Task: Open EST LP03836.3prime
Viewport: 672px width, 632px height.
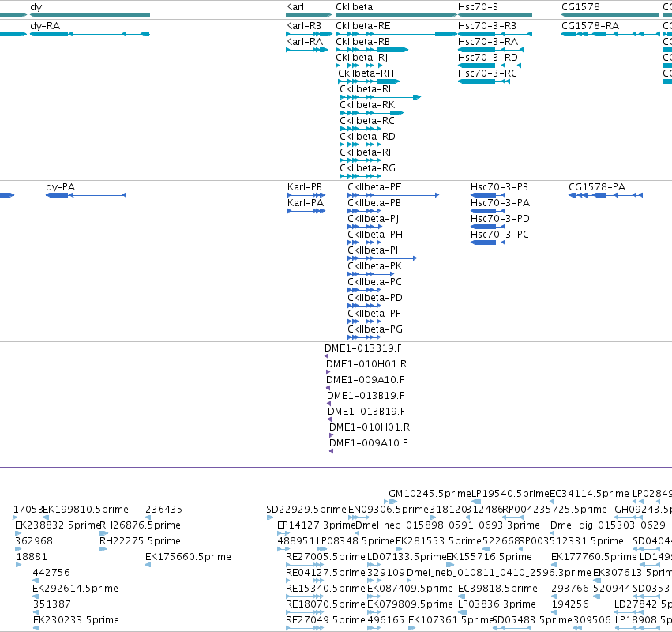Action: (497, 604)
